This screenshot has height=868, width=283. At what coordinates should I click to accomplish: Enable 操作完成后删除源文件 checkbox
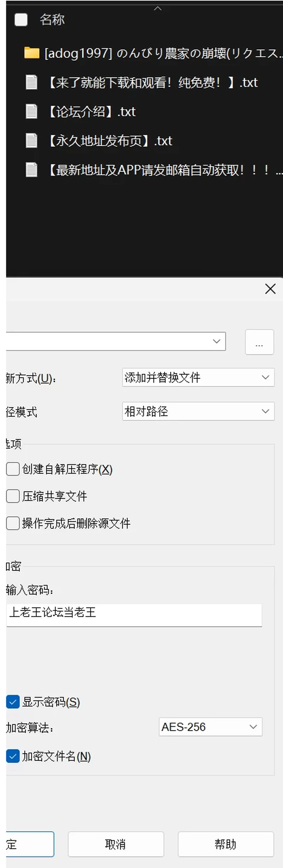(13, 523)
